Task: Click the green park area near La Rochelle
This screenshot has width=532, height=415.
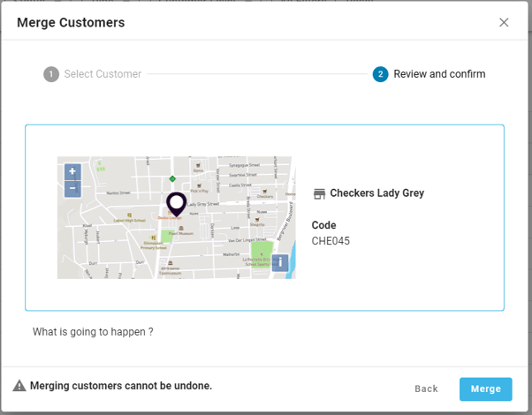Action: pyautogui.click(x=260, y=253)
